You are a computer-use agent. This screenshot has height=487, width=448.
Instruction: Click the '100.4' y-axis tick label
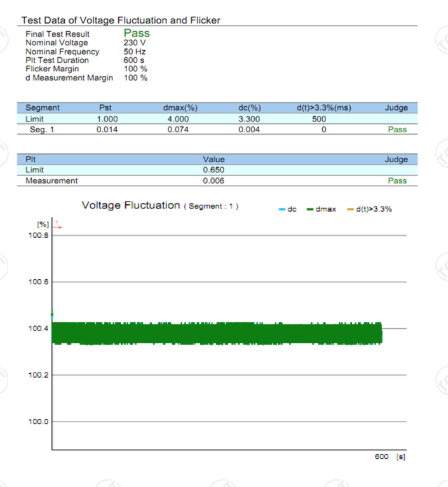38,329
